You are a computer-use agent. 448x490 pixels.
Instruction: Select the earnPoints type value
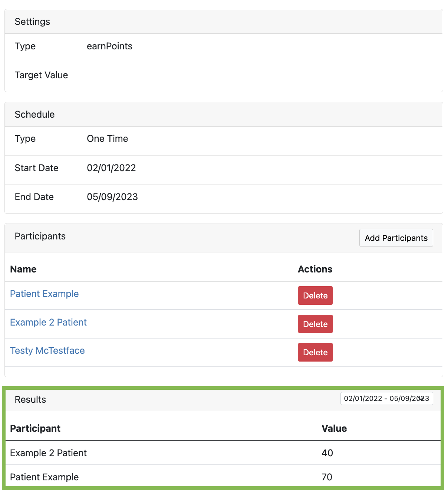tap(109, 46)
